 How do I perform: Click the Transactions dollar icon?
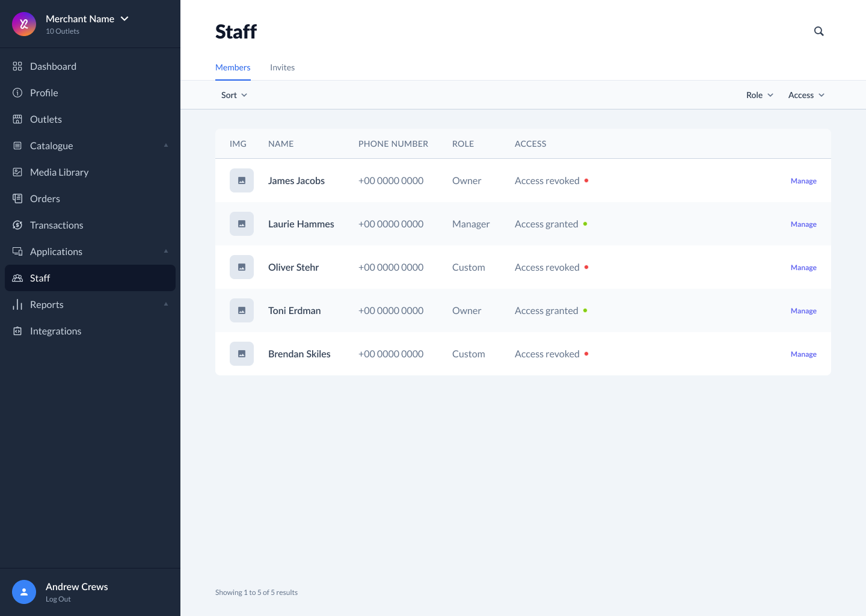[17, 225]
